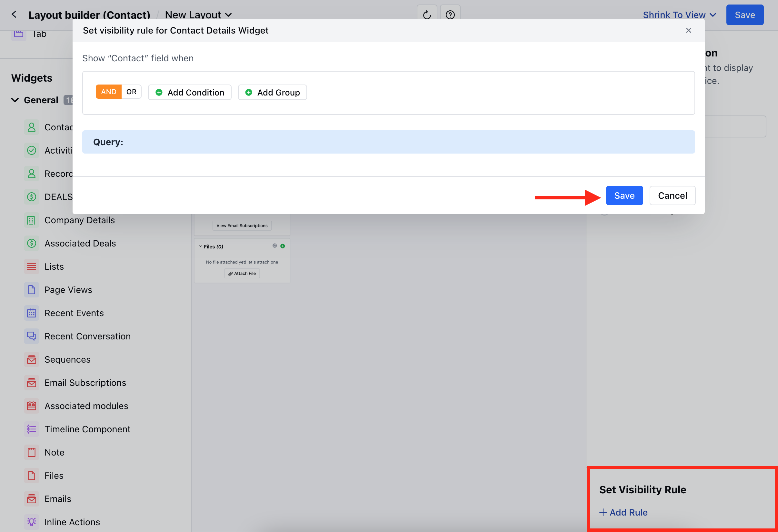
Task: Click the Recent Events calendar icon
Action: (32, 313)
